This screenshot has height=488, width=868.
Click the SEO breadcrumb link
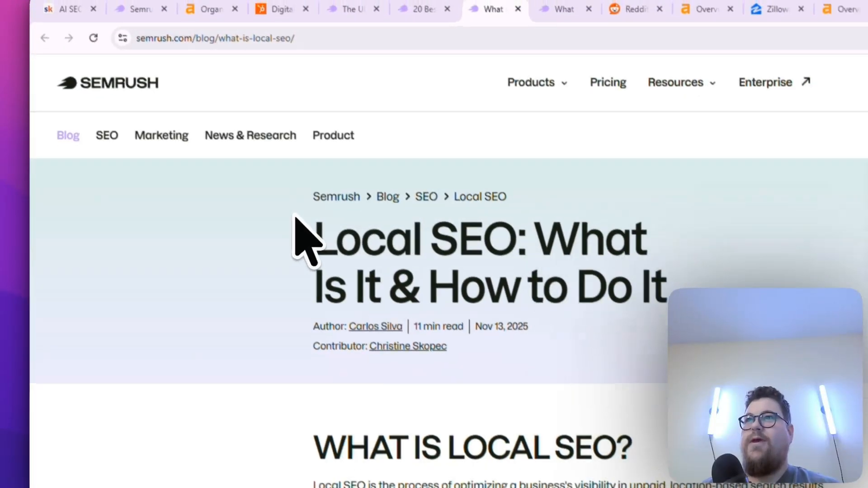pyautogui.click(x=426, y=196)
